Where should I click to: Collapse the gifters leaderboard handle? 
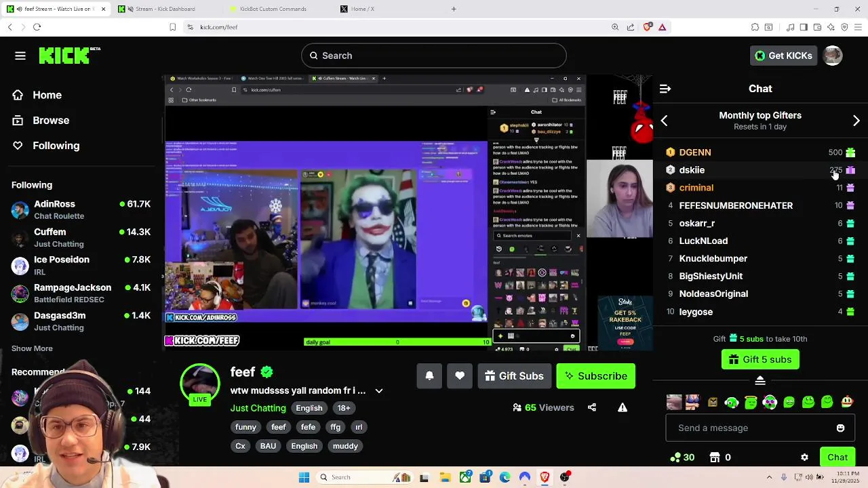pos(760,380)
